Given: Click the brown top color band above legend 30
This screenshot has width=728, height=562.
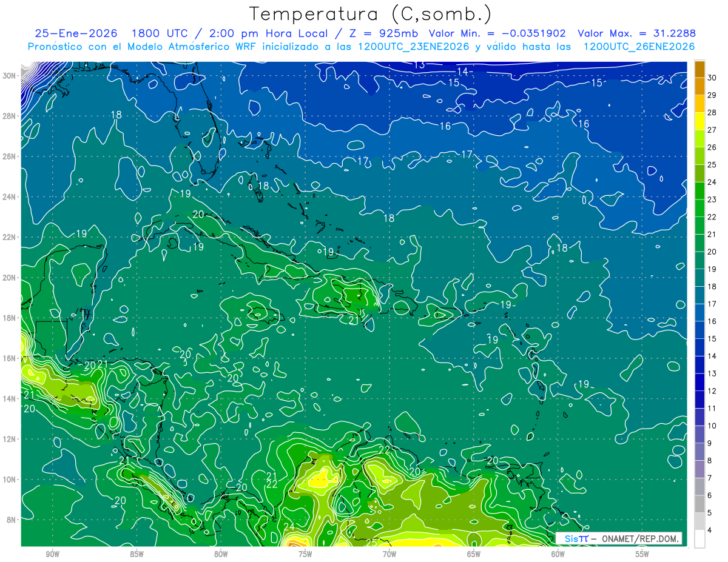Looking at the screenshot, I should [699, 69].
